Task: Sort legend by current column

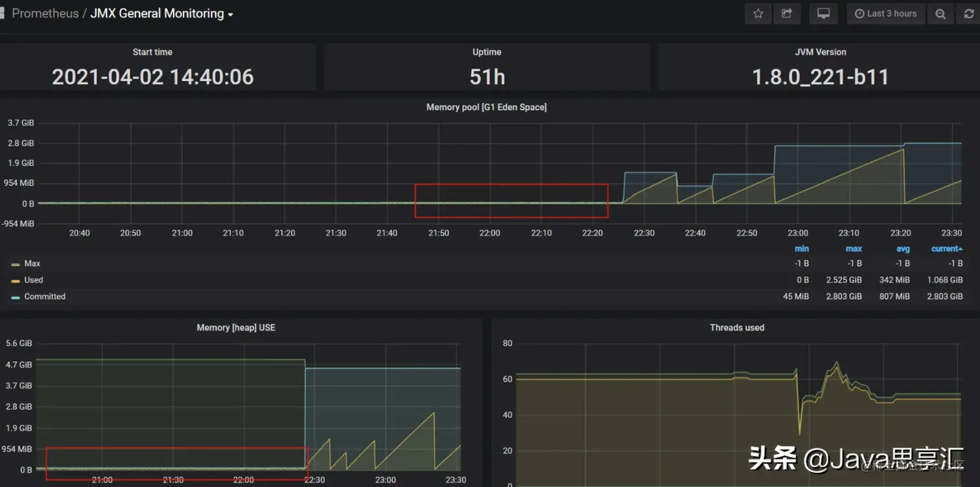Action: 946,249
